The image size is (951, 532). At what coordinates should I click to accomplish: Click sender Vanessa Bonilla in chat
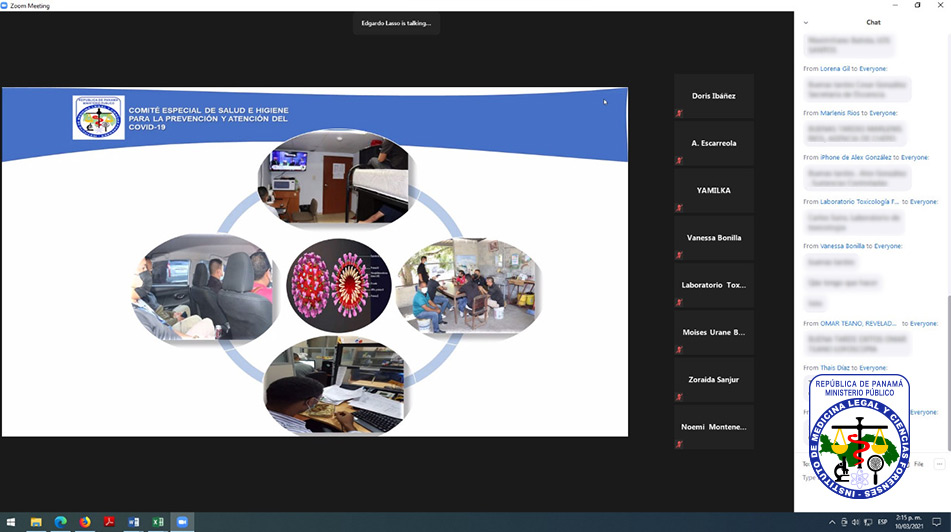pyautogui.click(x=842, y=246)
